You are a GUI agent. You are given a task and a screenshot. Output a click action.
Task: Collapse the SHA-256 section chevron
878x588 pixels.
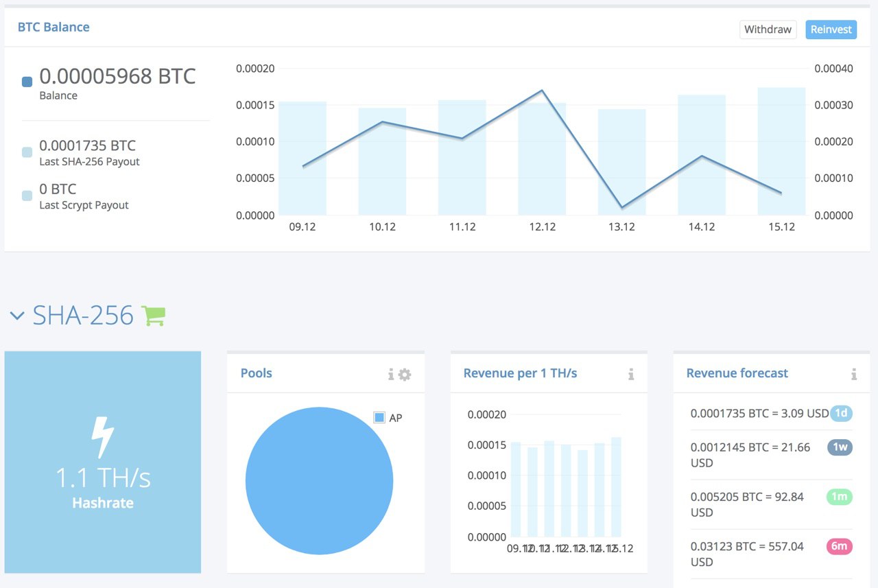coord(18,316)
